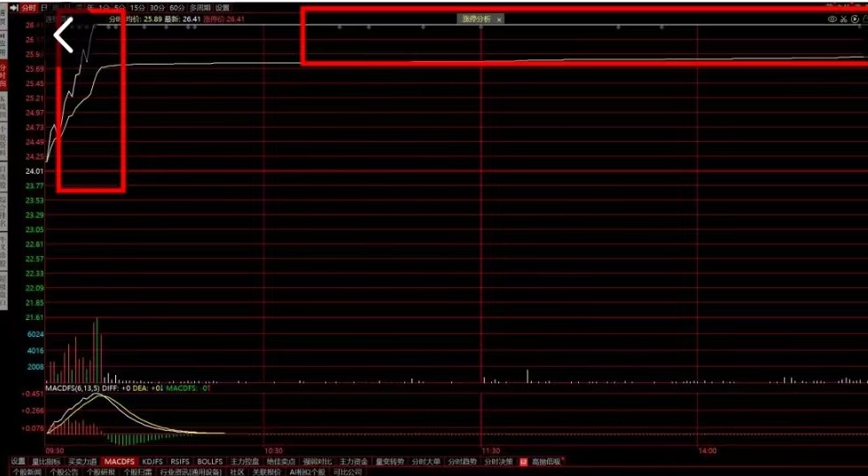Image resolution: width=868 pixels, height=476 pixels.
Task: Click the white back arrow icon
Action: [x=64, y=36]
